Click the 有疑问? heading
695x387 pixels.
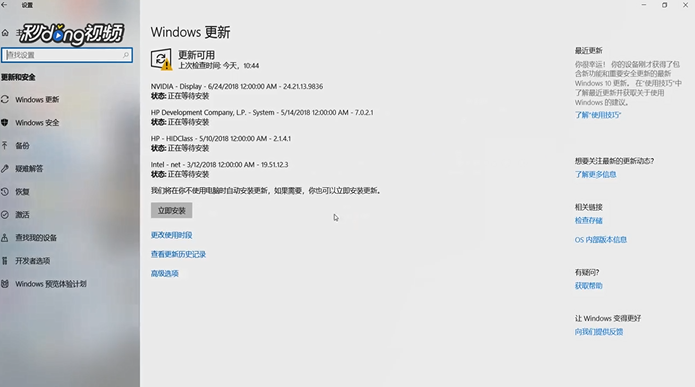587,272
